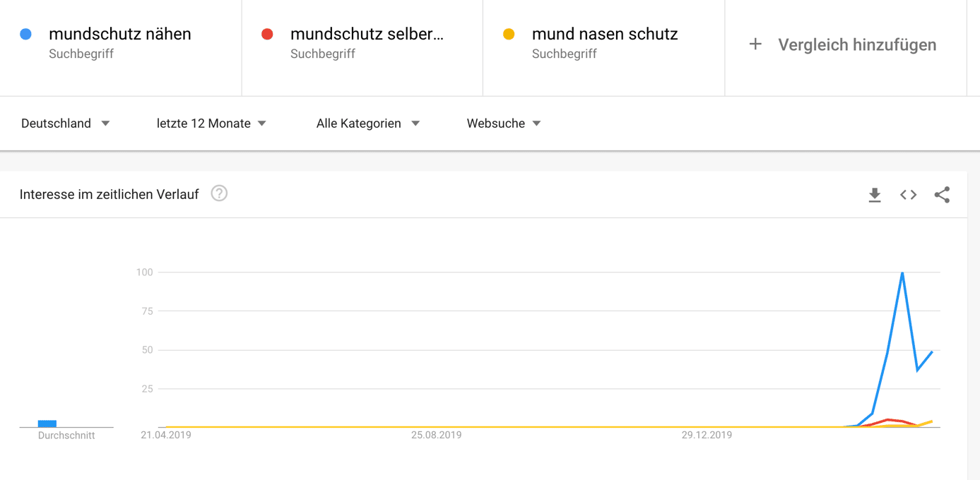Expand the Websuche search type dropdown
Image resolution: width=980 pixels, height=480 pixels.
click(504, 124)
